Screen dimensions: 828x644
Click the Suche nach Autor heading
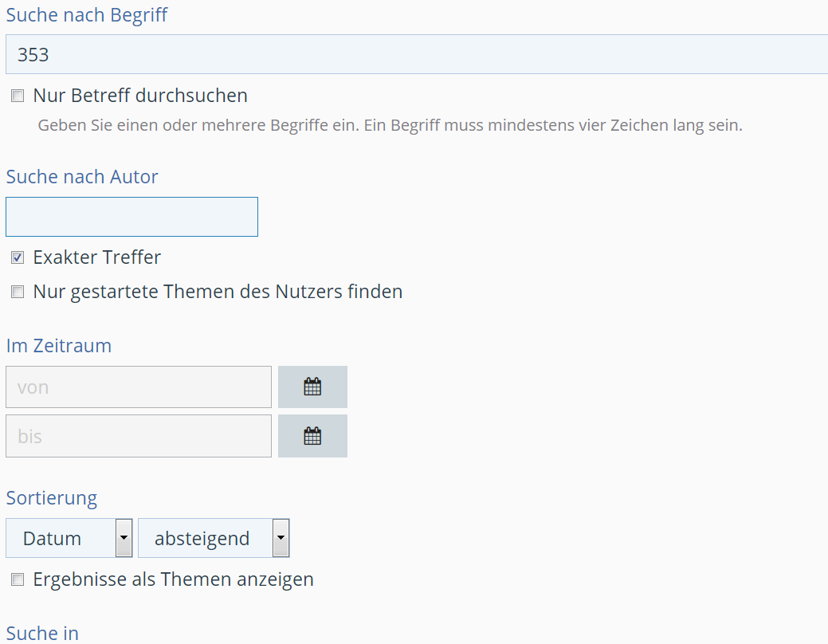coord(82,177)
